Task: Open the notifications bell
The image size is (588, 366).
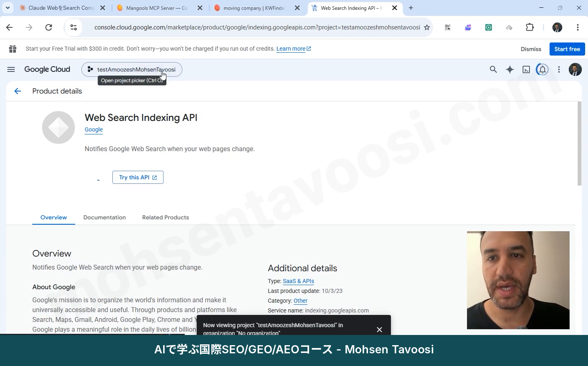Action: pos(543,69)
